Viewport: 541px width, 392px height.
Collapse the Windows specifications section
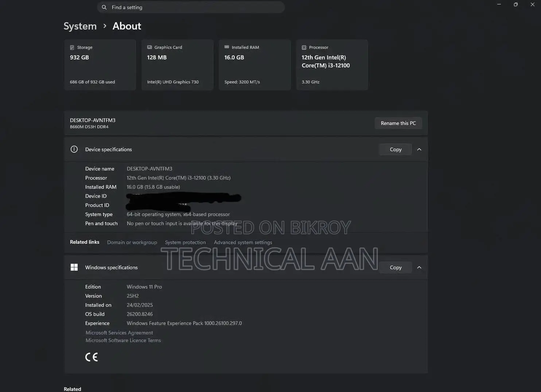pyautogui.click(x=419, y=267)
